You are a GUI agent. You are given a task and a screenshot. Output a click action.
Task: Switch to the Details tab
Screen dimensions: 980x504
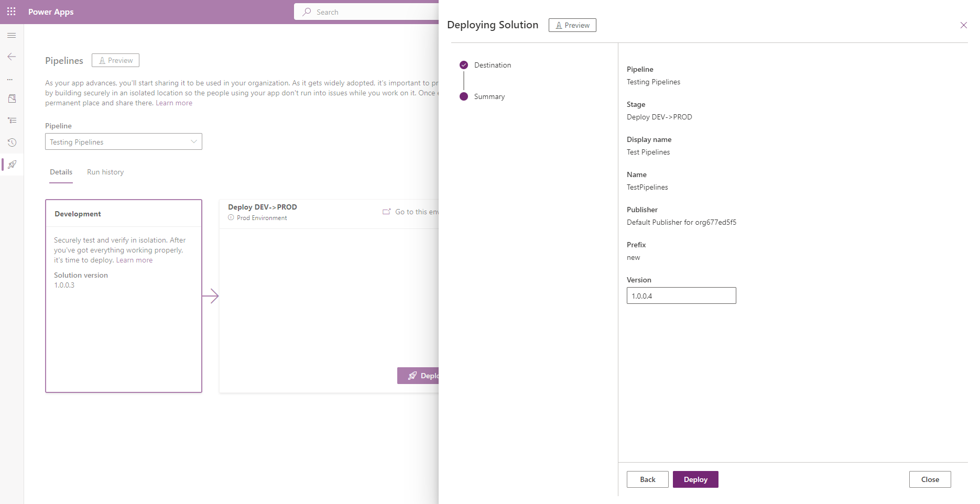pos(61,172)
